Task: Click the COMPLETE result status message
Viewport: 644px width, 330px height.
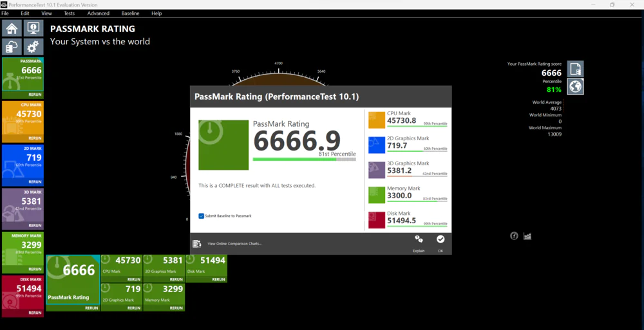Action: [257, 185]
